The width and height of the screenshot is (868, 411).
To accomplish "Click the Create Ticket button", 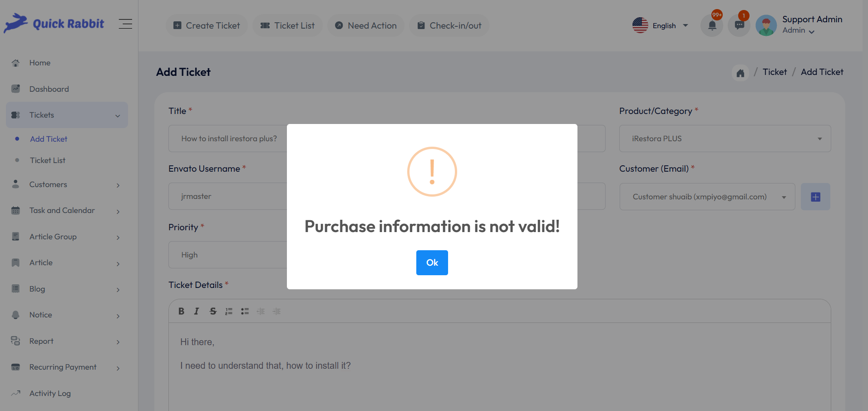I will tap(207, 25).
